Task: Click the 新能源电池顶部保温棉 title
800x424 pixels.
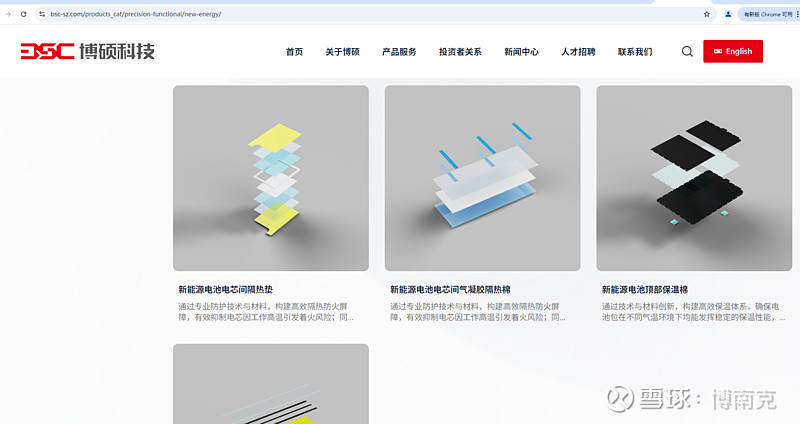Action: click(645, 289)
